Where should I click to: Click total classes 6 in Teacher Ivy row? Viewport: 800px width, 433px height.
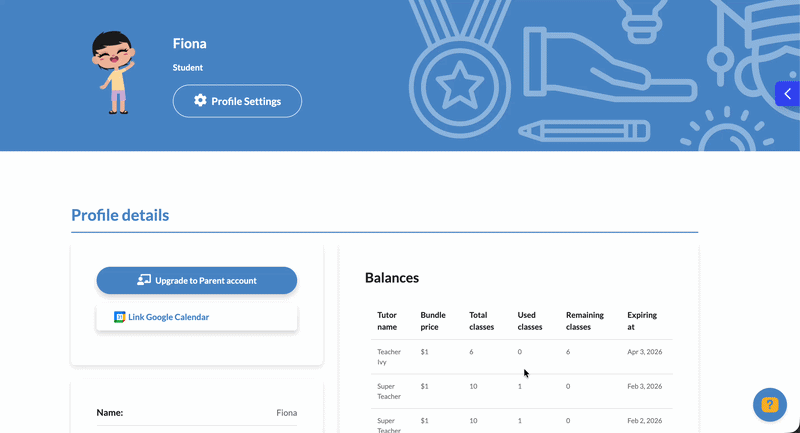coord(471,352)
